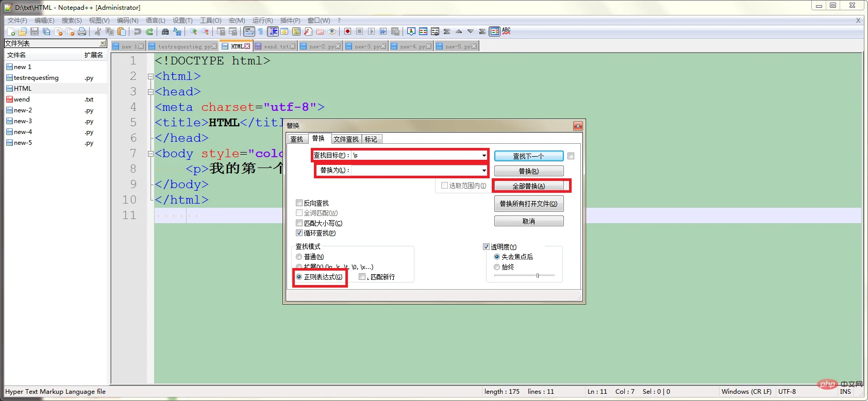Select the 正则表达式 (regex) radio button
This screenshot has height=401, width=868.
pos(299,277)
